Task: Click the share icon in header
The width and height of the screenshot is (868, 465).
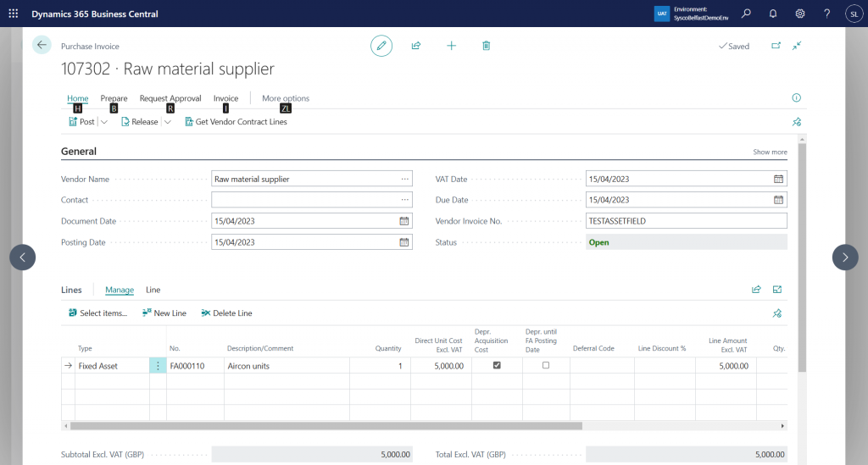Action: click(x=416, y=46)
